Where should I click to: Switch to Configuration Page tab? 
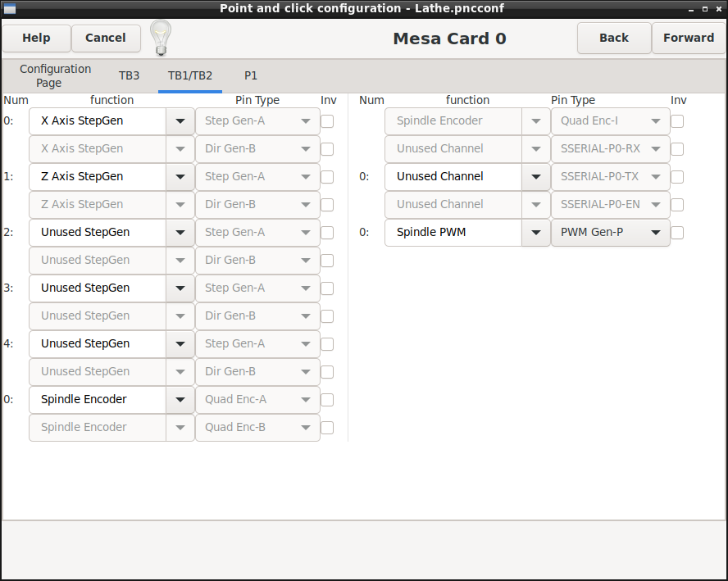[55, 75]
